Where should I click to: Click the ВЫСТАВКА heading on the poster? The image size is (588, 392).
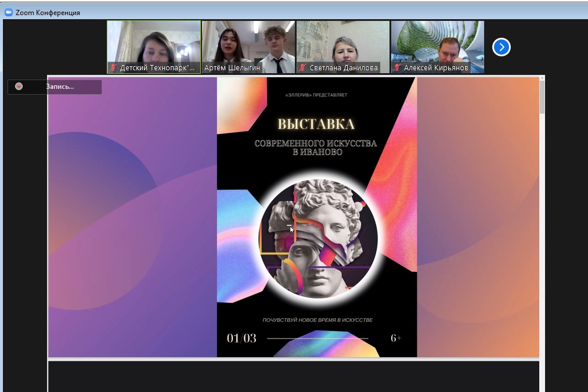[x=316, y=124]
